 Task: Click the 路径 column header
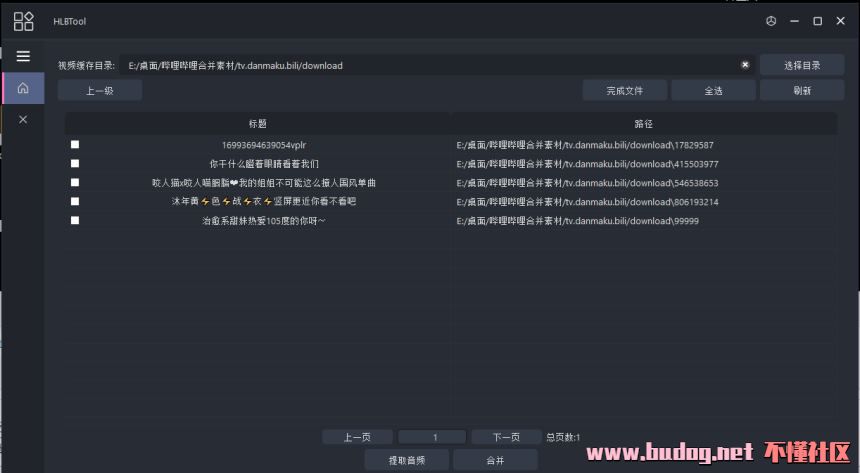point(643,123)
